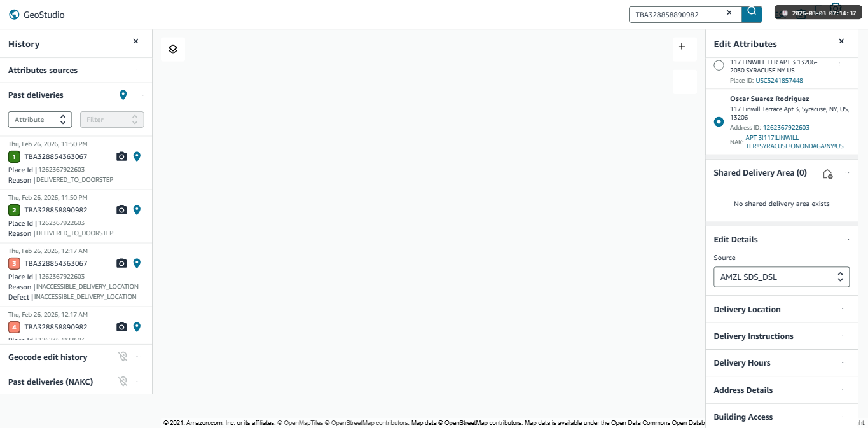Open the Filter dropdown
Image resolution: width=868 pixels, height=428 pixels.
(x=112, y=120)
